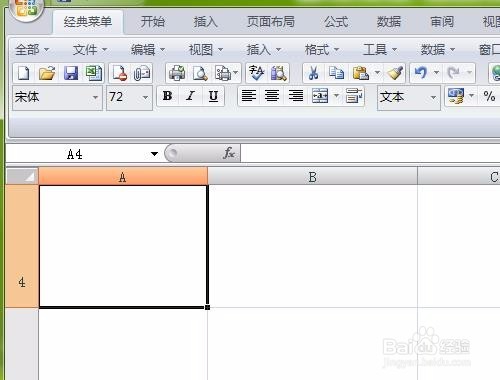Align text left
The image size is (500, 380).
click(249, 96)
